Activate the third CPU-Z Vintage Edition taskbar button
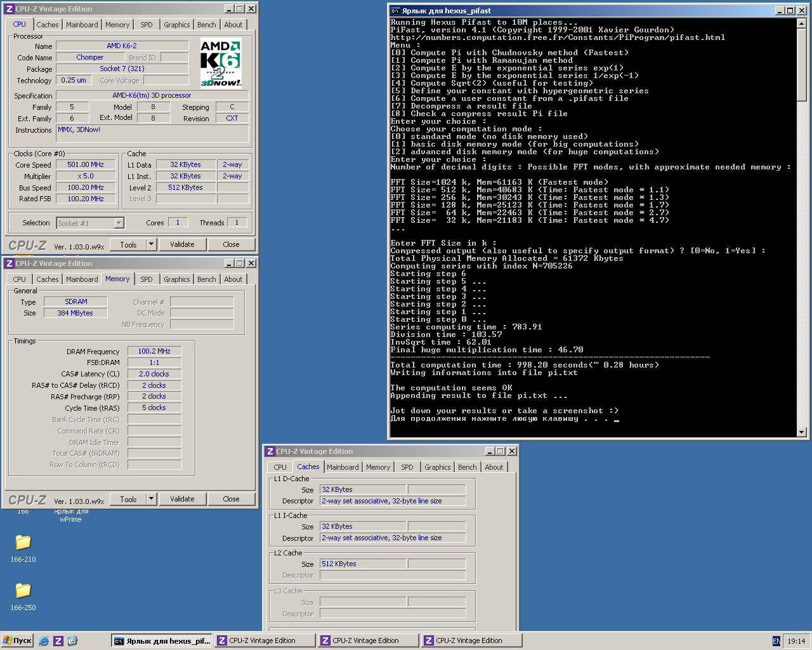812x650 pixels. tap(471, 641)
